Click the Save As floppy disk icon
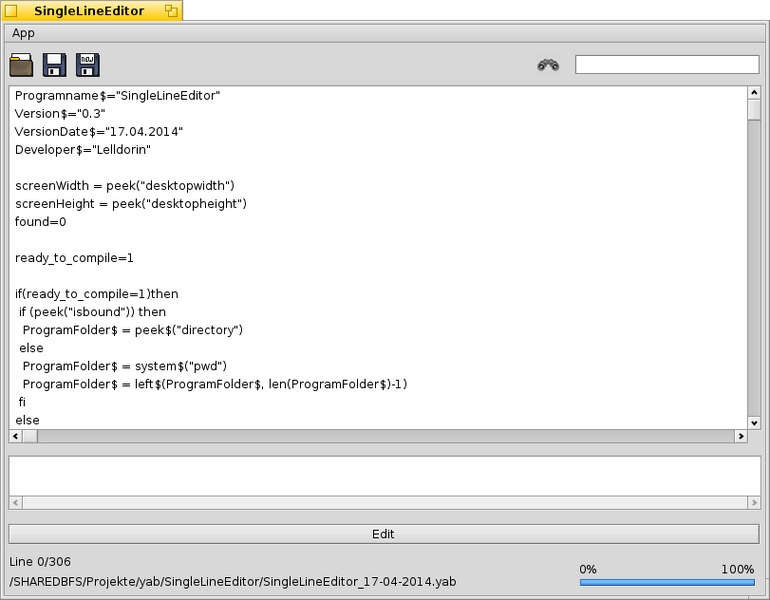Screen dimensions: 770x600 (x=87, y=65)
